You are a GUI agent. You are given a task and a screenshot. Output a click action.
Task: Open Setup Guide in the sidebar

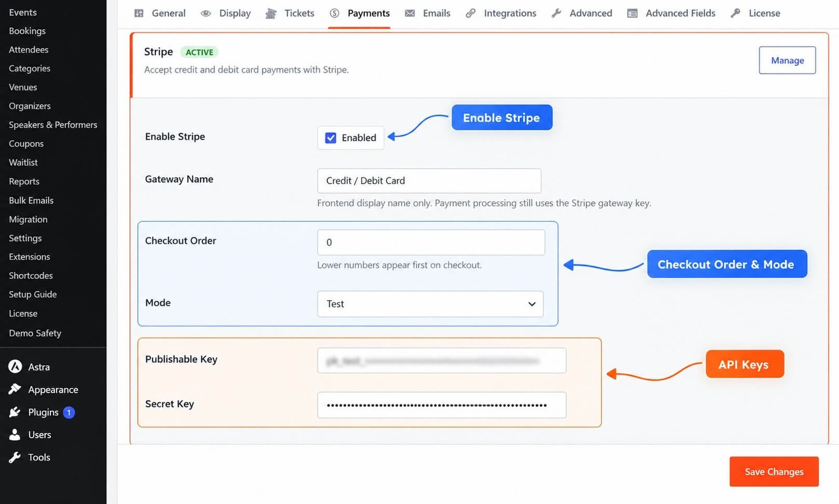click(33, 294)
